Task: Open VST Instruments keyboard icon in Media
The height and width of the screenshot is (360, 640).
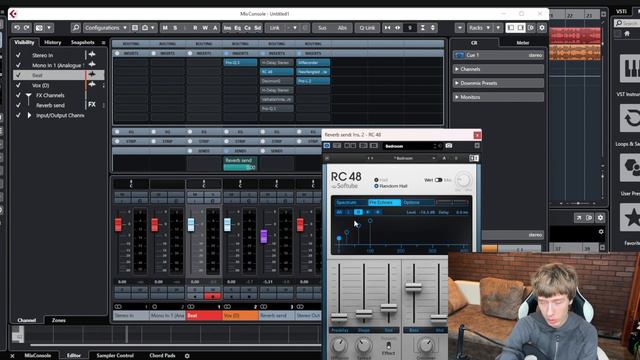Action: pyautogui.click(x=630, y=69)
